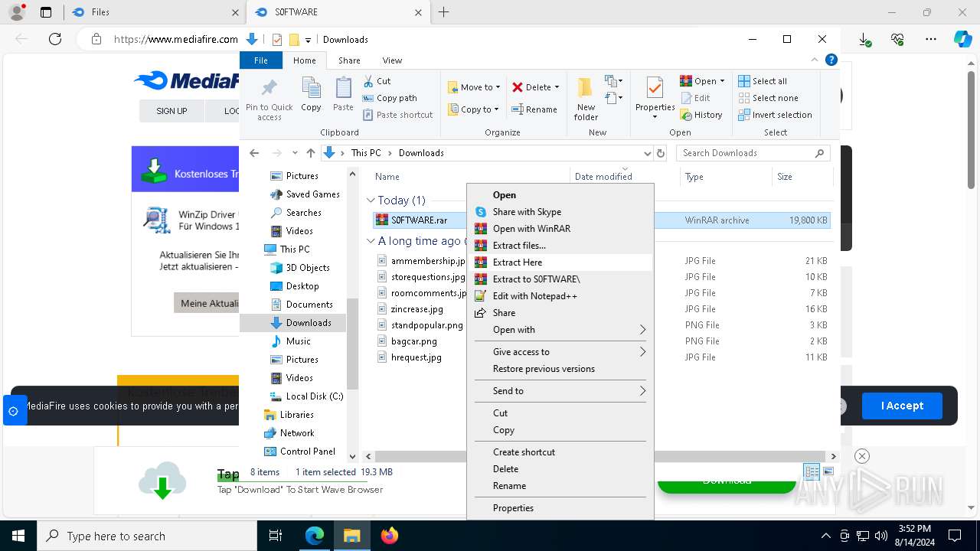Click Pin to Quick access icon
The width and height of the screenshot is (980, 551).
pyautogui.click(x=269, y=87)
